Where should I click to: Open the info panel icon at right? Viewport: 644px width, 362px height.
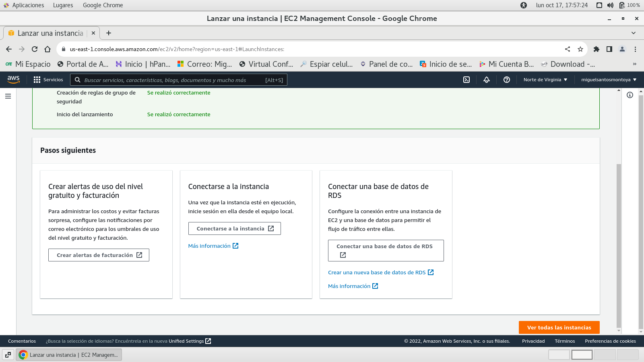[630, 95]
